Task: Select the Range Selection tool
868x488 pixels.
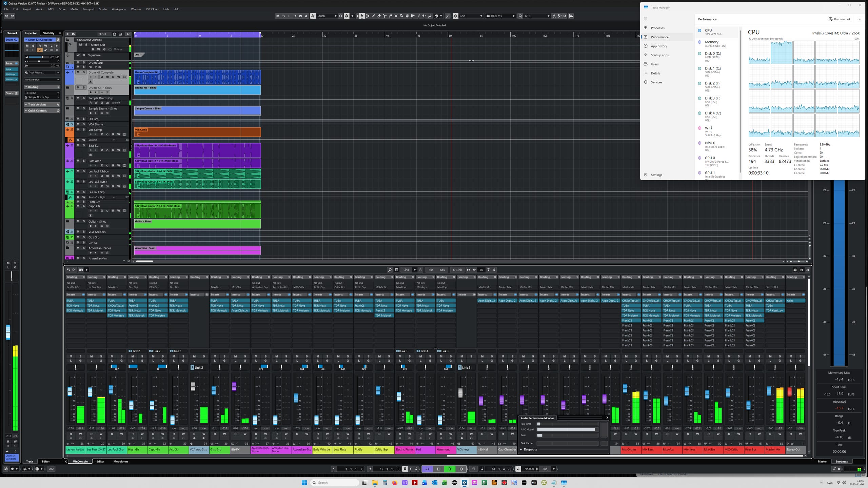Action: (368, 16)
